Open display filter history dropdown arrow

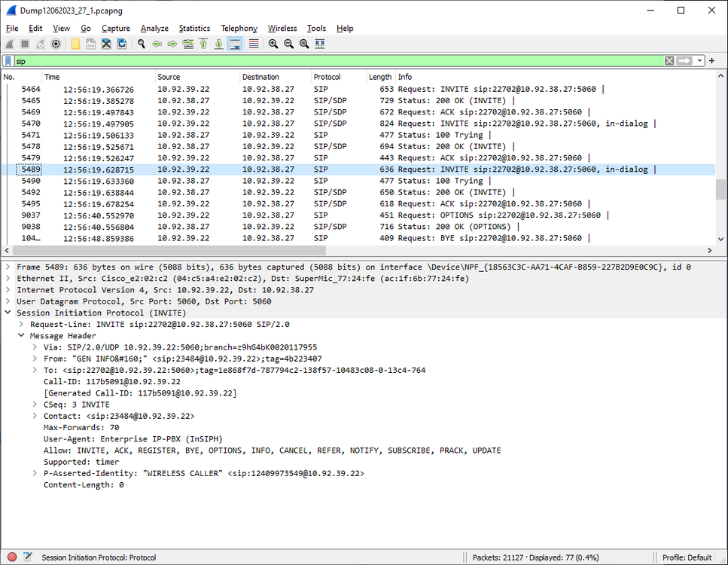click(700, 61)
